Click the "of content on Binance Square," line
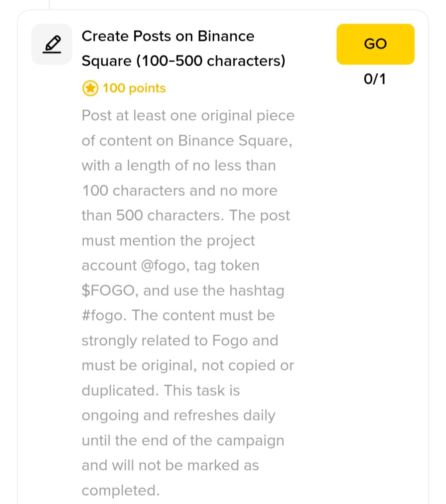The width and height of the screenshot is (446, 504). [187, 141]
